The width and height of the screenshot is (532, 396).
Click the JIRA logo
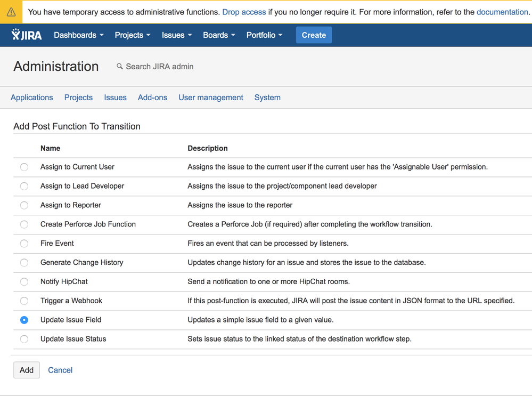[27, 35]
